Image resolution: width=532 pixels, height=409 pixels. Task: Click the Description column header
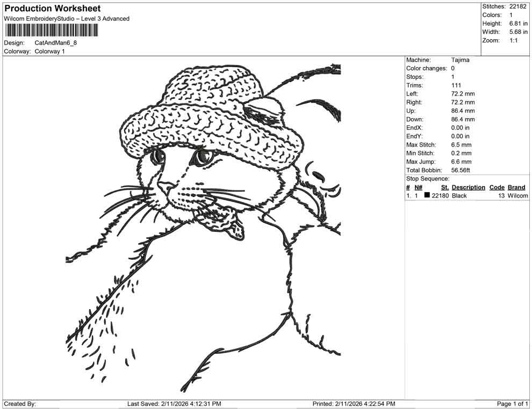point(468,187)
